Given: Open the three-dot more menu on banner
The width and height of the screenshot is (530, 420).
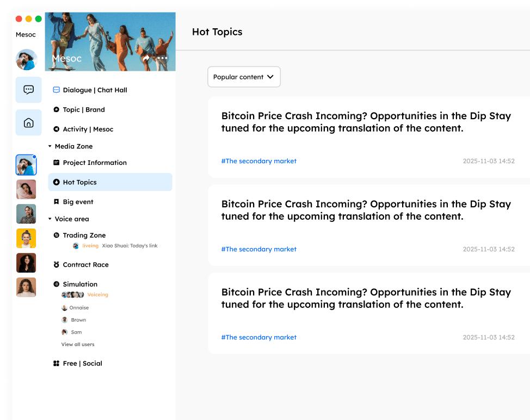Looking at the screenshot, I should coord(162,58).
